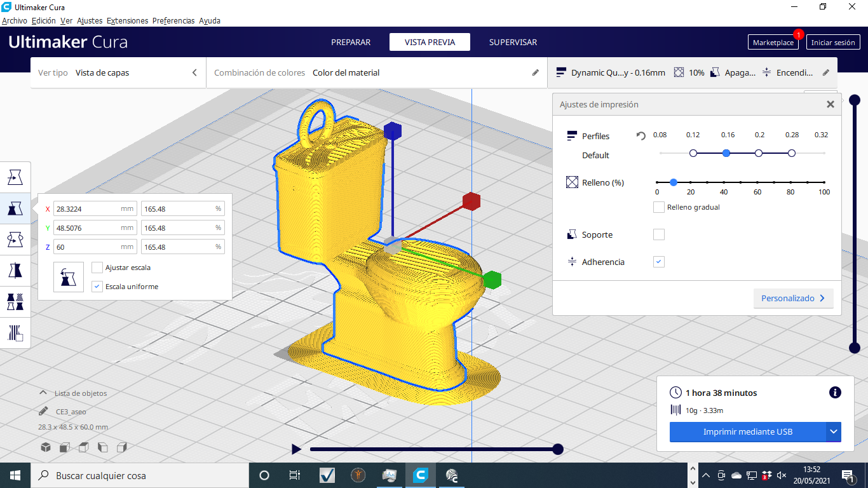
Task: Toggle the Adherencia checkbox
Action: coord(659,262)
